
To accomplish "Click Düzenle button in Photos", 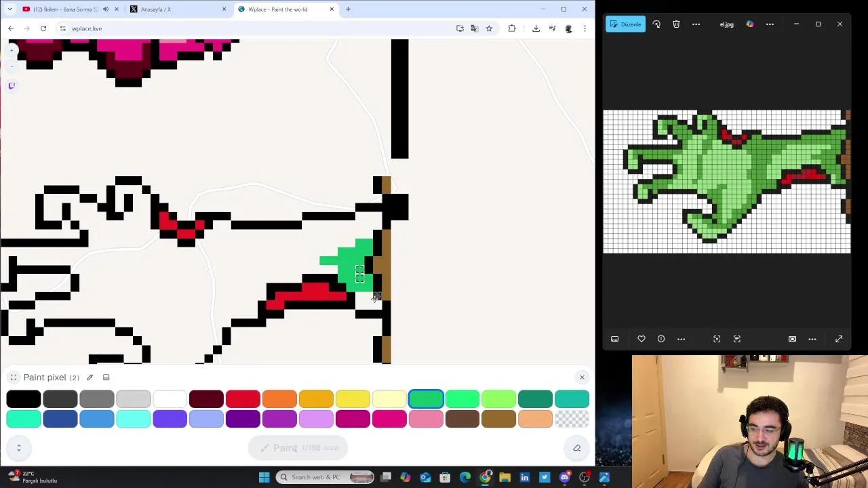I will coord(625,24).
